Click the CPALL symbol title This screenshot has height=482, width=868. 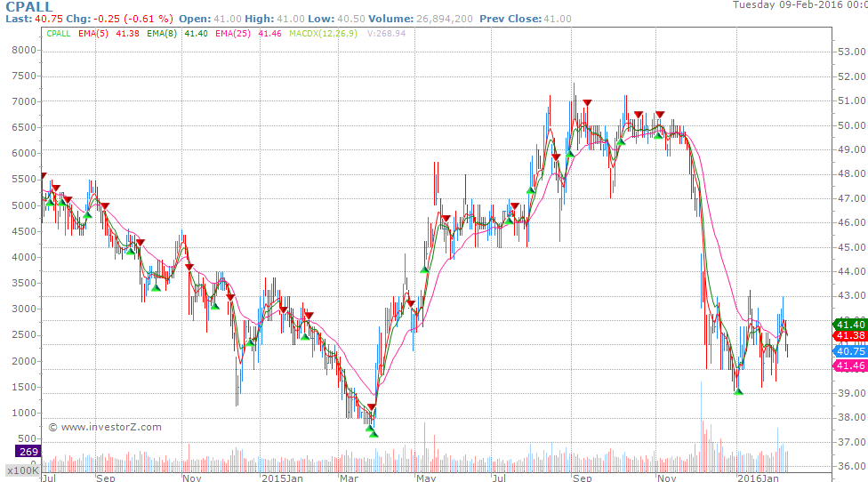(x=28, y=6)
